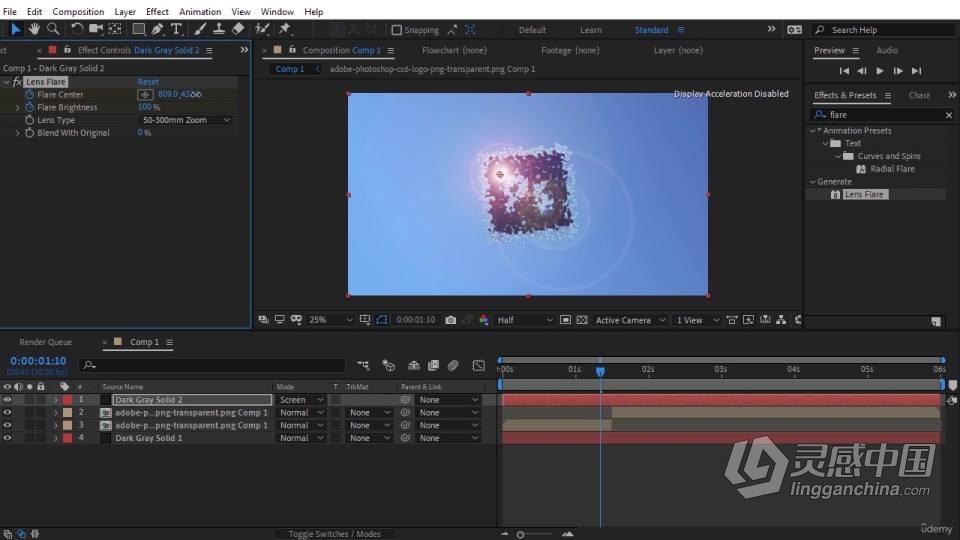Viewport: 960px width, 540px height.
Task: Toggle Lens Flare fx effect switch
Action: pyautogui.click(x=17, y=81)
